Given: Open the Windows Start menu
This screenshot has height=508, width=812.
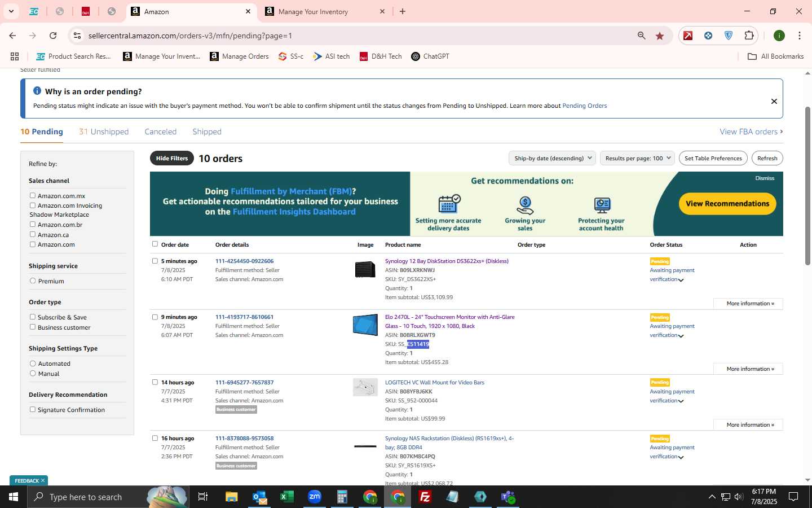Looking at the screenshot, I should pyautogui.click(x=14, y=497).
